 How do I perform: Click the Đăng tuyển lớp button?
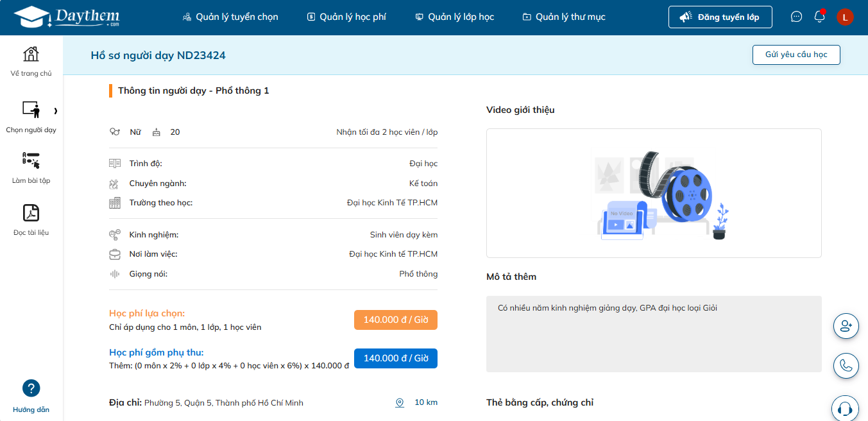tap(720, 17)
